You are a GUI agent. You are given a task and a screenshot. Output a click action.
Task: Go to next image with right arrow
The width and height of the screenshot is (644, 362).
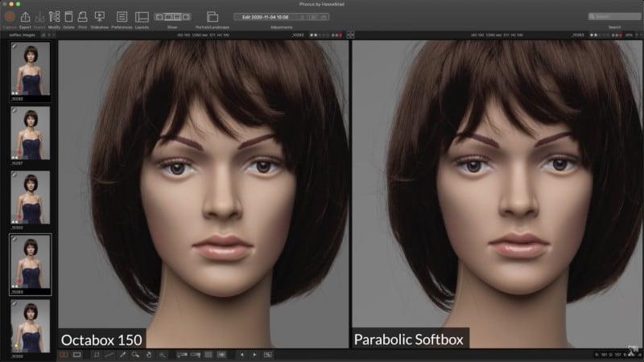(255, 354)
